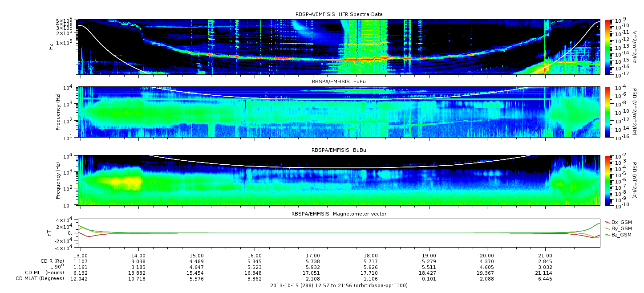Viewport: 644px width, 293px height.
Task: Click the BuBu panel PSD colorbar
Action: point(607,180)
